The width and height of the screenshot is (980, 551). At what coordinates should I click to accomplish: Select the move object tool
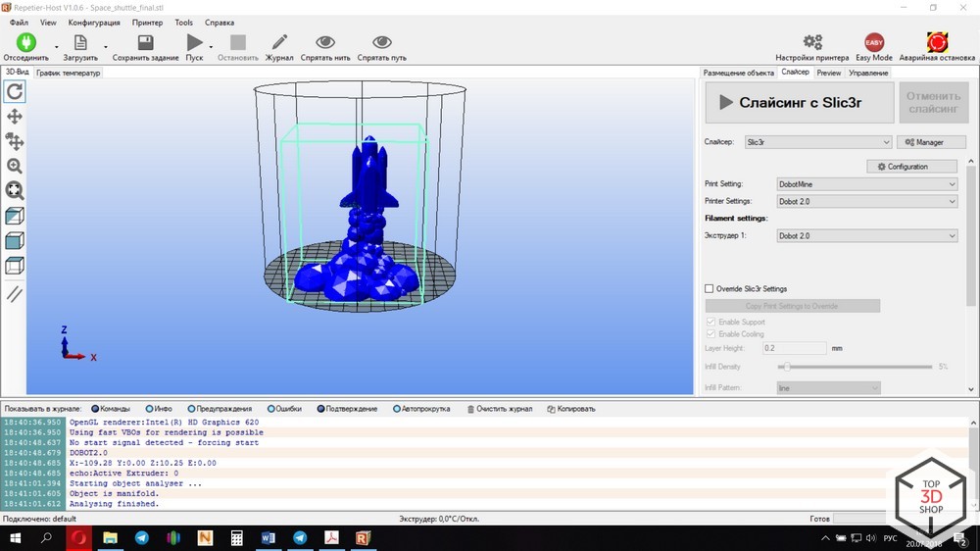15,141
